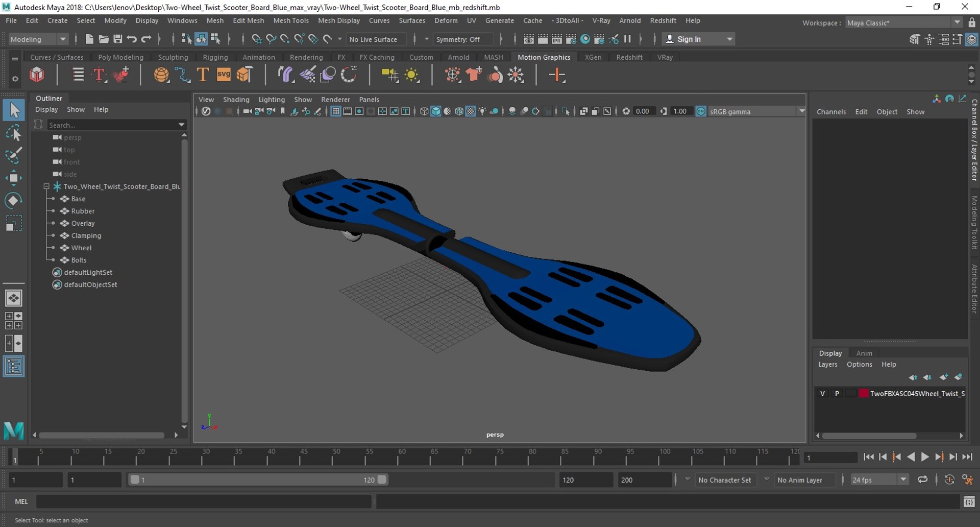Click the Outliner layout icon in toolbox
Screen dimensions: 980x527
click(14, 366)
